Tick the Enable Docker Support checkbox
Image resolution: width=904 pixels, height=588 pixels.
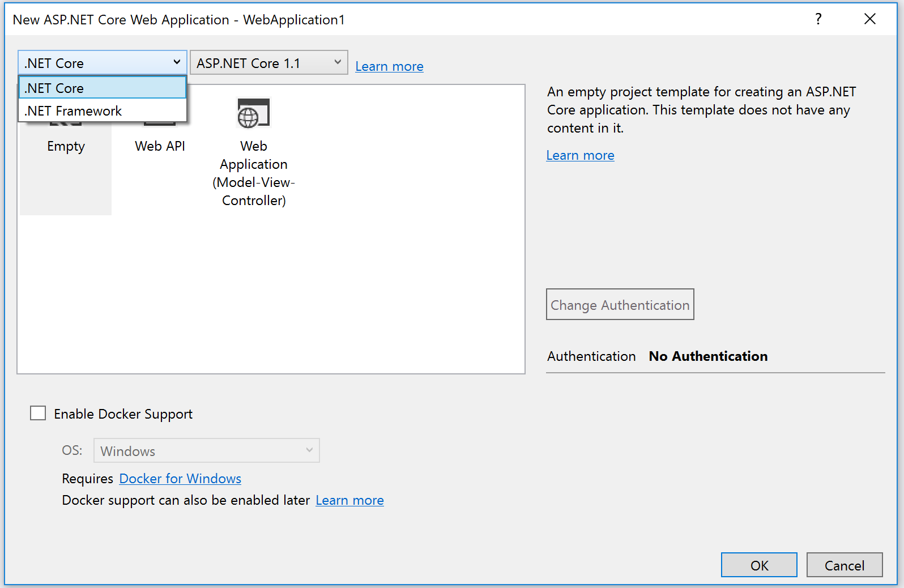tap(38, 413)
